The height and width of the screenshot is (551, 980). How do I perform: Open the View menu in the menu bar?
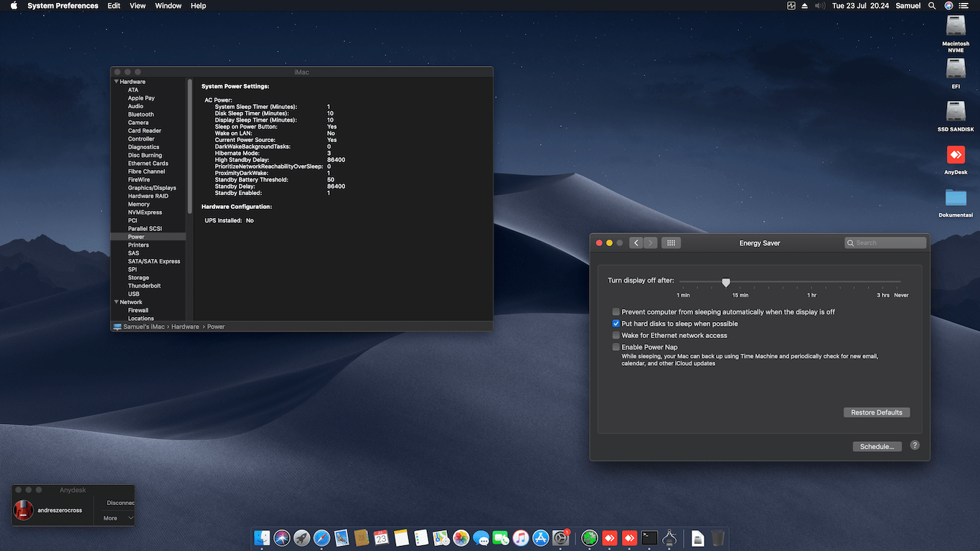(x=138, y=6)
